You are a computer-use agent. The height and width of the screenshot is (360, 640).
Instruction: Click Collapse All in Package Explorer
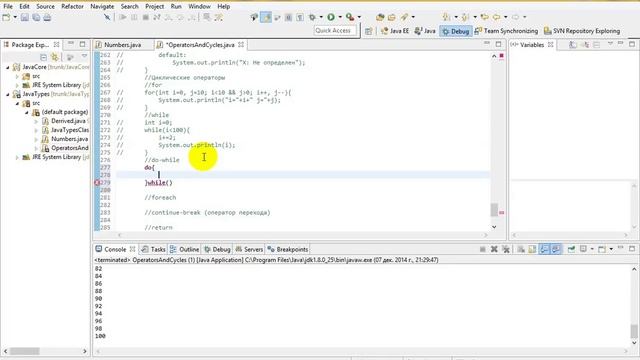43,57
